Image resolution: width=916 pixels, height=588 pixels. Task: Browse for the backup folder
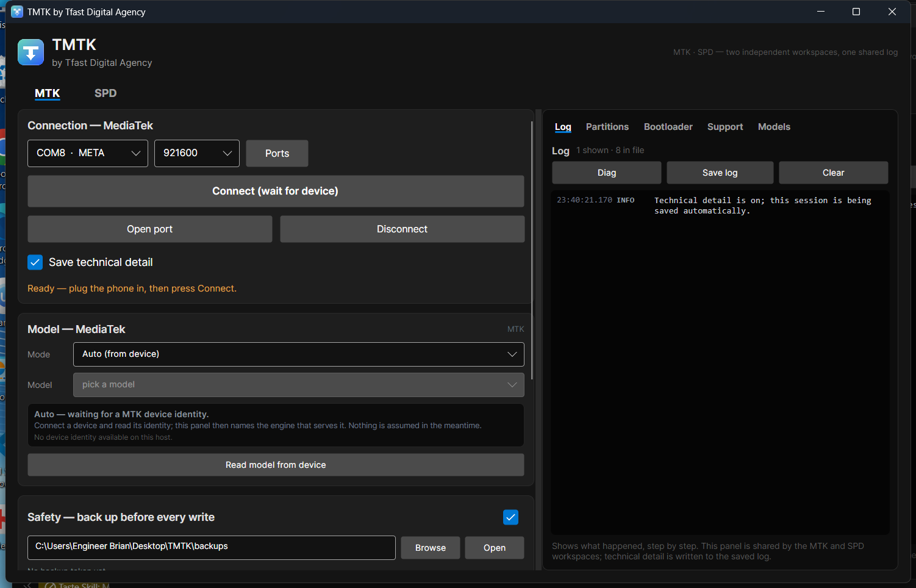(x=431, y=548)
